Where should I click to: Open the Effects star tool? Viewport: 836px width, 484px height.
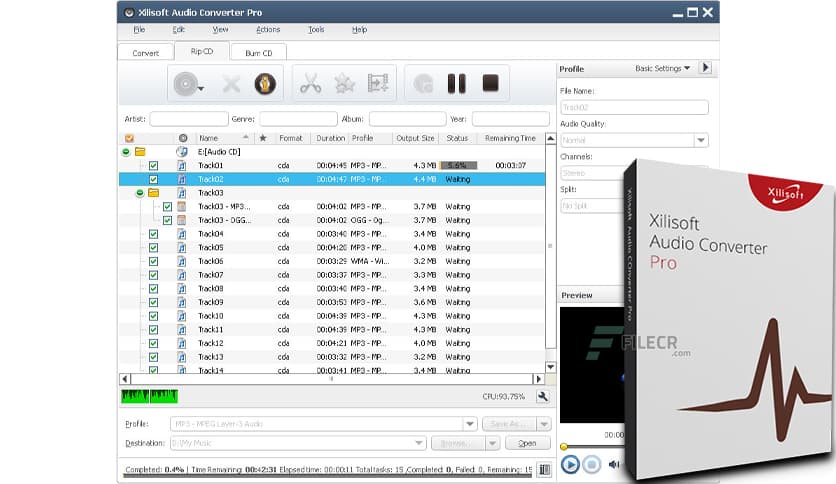tap(344, 84)
